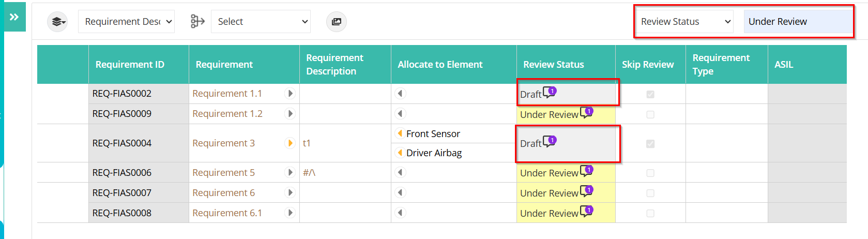Toggle Skip Review checkbox for REQ-FIAS0009
868x239 pixels.
(650, 114)
